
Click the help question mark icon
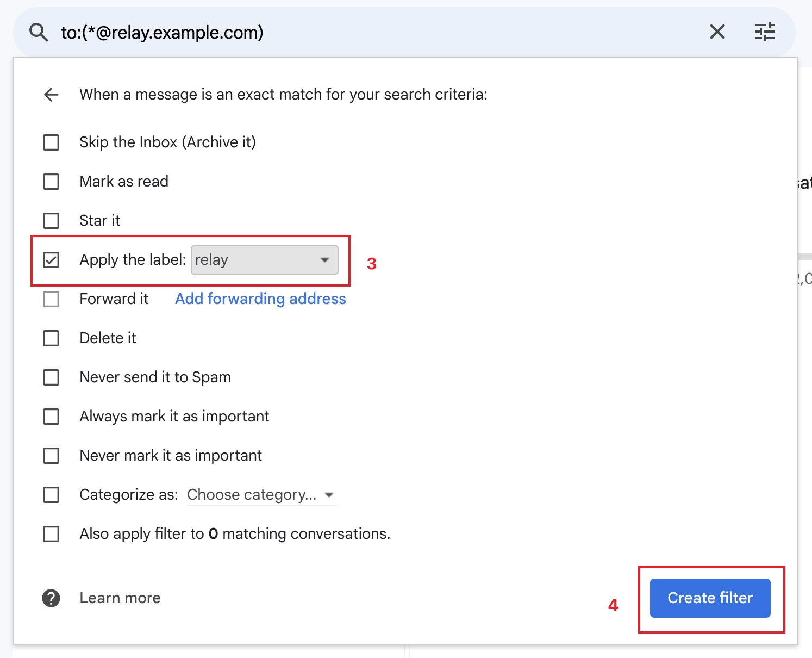tap(51, 598)
